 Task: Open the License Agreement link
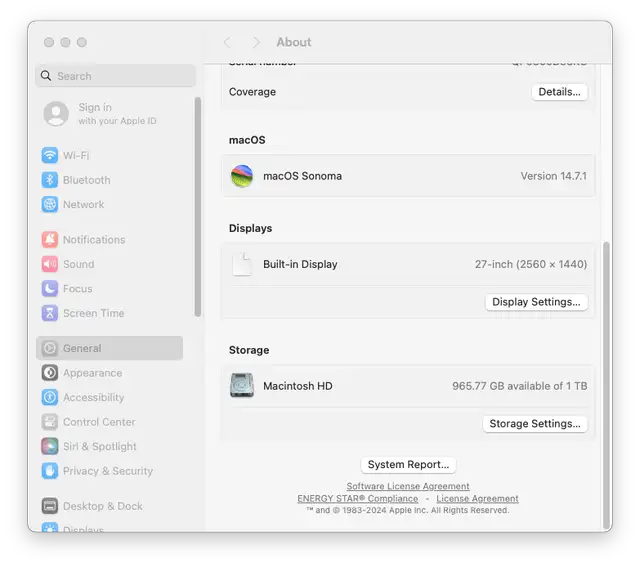click(477, 498)
